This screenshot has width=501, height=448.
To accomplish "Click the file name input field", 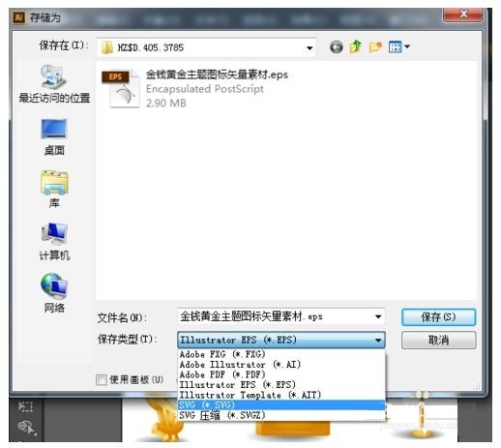I will (275, 316).
